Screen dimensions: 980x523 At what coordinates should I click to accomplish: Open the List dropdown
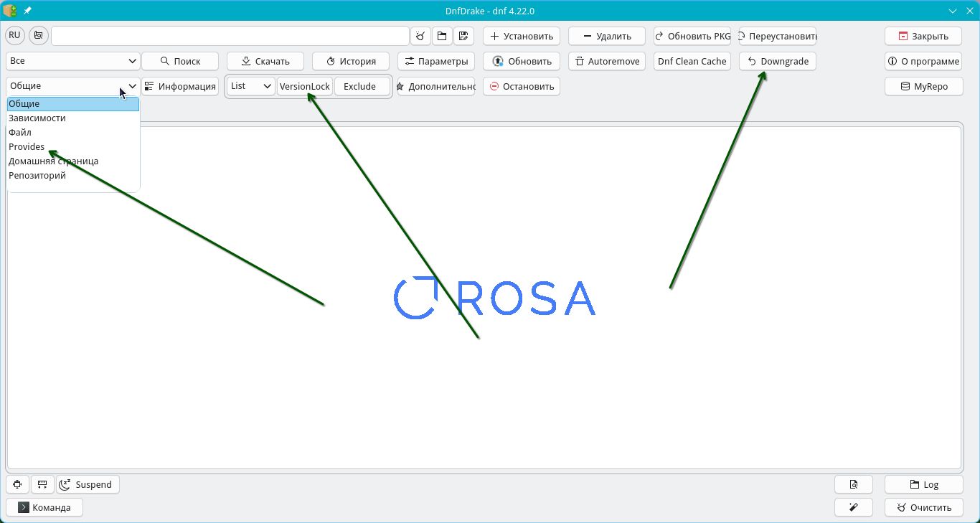[x=251, y=86]
